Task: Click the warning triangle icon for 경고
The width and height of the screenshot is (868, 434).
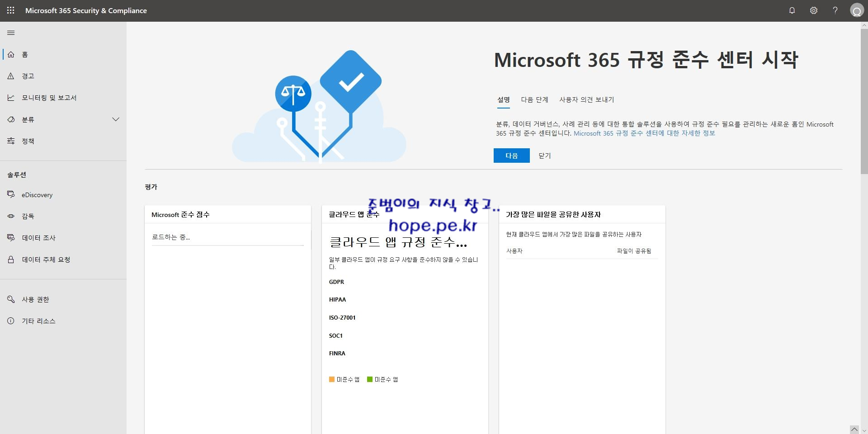Action: [x=11, y=76]
